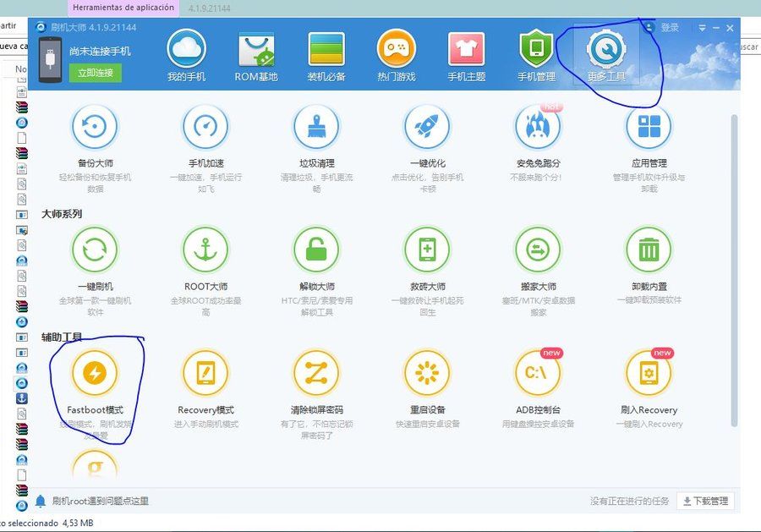Open 清除锁屏密码 pattern tool

316,373
